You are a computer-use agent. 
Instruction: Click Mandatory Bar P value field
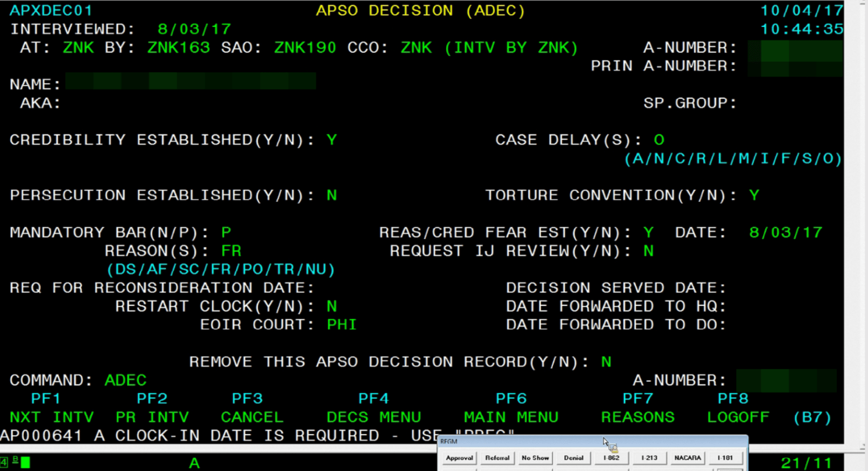(226, 232)
